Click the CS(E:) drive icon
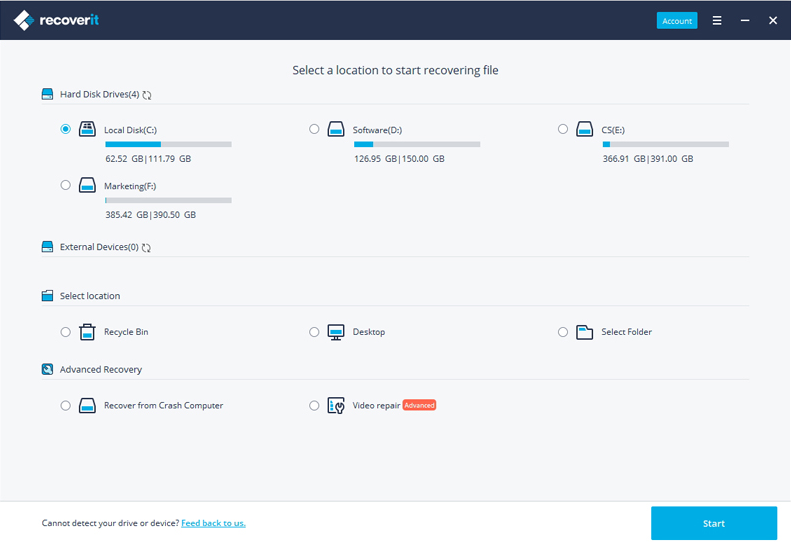791x542 pixels. tap(585, 129)
